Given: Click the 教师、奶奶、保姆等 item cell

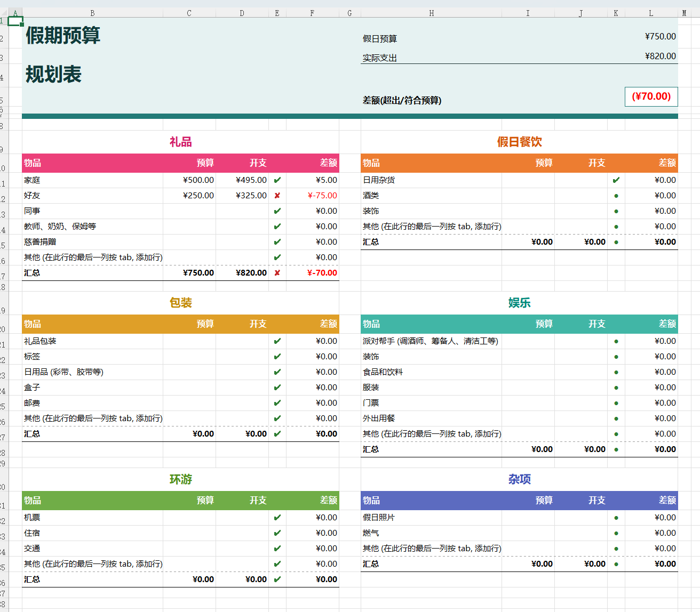Looking at the screenshot, I should tap(92, 227).
